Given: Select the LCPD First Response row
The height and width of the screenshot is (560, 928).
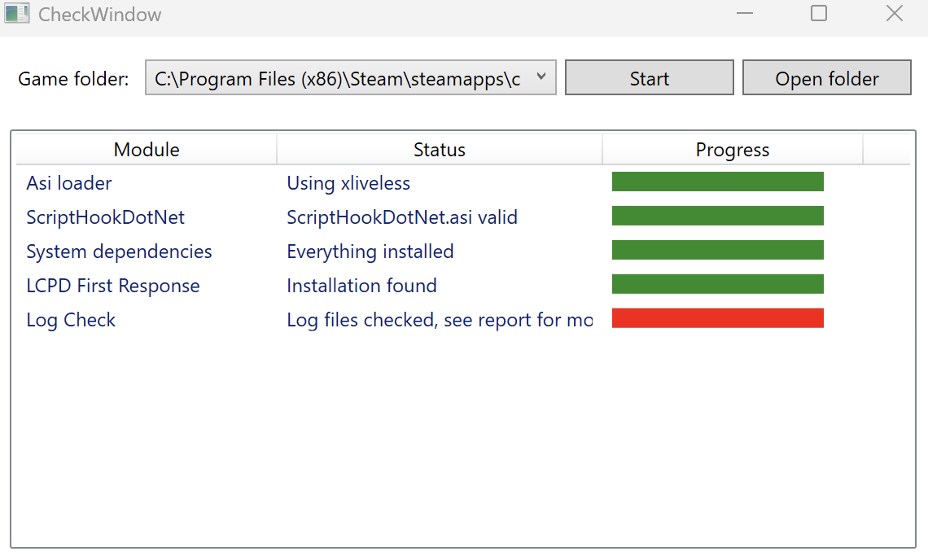Looking at the screenshot, I should [112, 286].
